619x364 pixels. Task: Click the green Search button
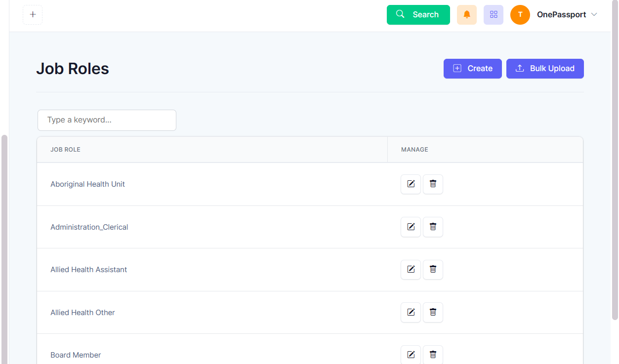tap(418, 15)
